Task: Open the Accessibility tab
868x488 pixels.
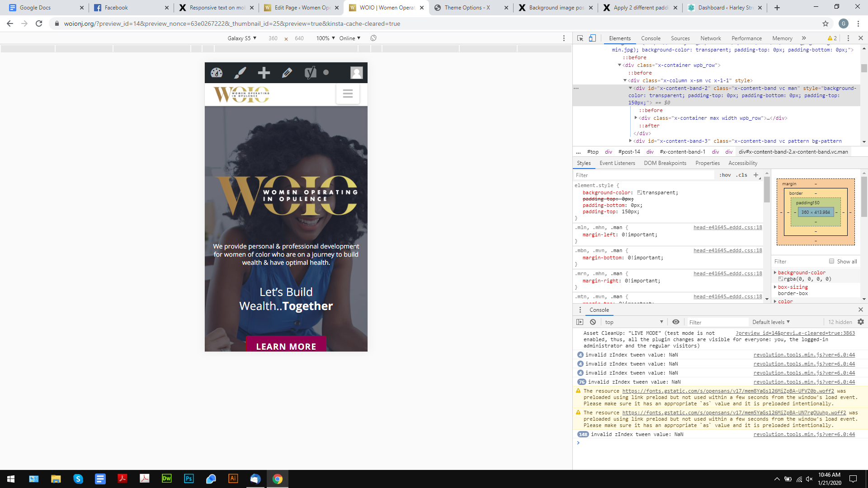Action: tap(743, 163)
